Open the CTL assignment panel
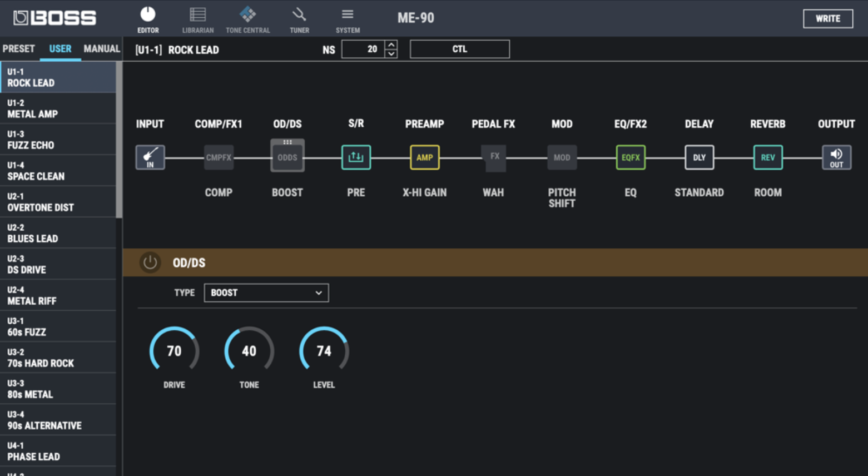The width and height of the screenshot is (868, 476). (459, 49)
